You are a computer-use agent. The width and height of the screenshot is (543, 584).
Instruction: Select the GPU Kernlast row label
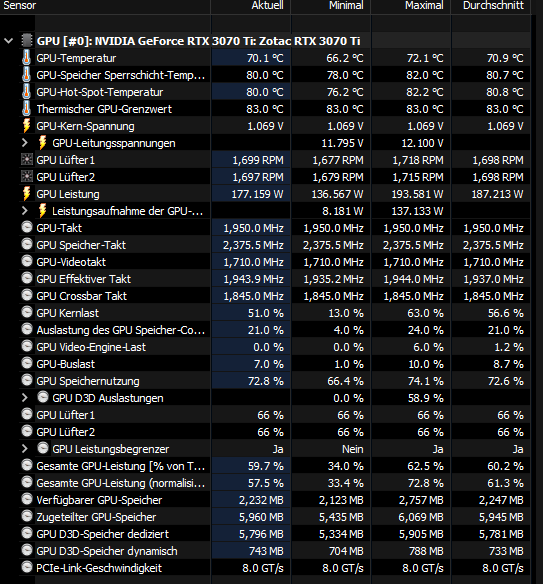pos(67,313)
